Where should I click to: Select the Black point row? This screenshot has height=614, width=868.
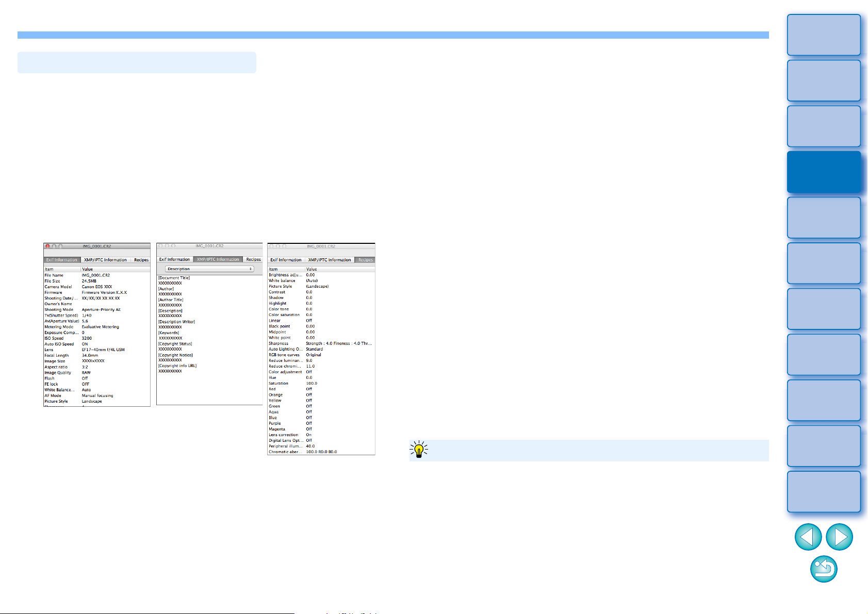click(x=321, y=326)
